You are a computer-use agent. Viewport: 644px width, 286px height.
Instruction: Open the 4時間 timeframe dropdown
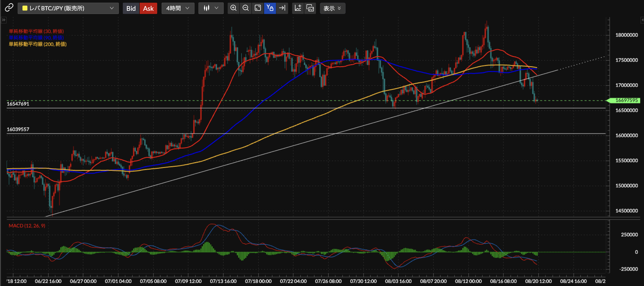pos(178,8)
